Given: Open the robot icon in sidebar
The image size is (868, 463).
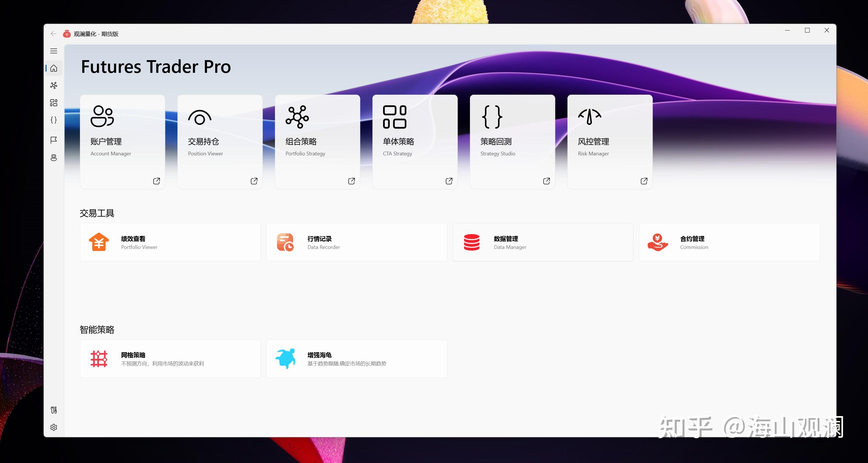Looking at the screenshot, I should (53, 157).
